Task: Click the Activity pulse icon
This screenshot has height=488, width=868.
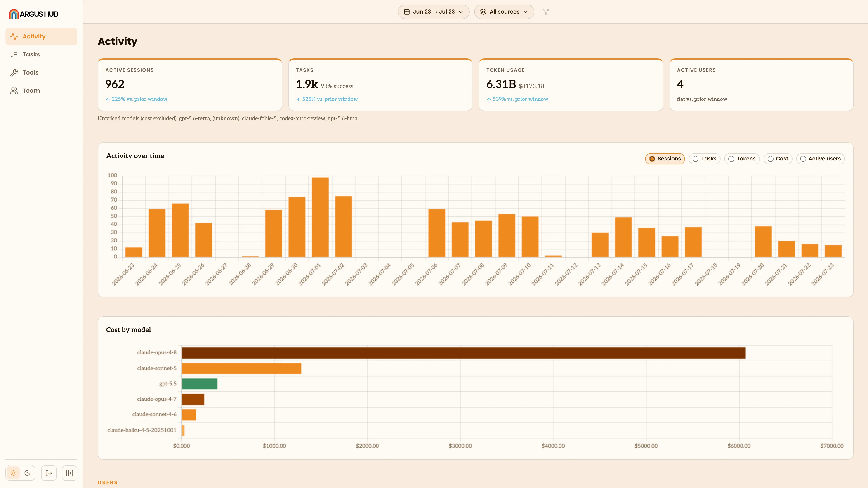Action: click(14, 36)
